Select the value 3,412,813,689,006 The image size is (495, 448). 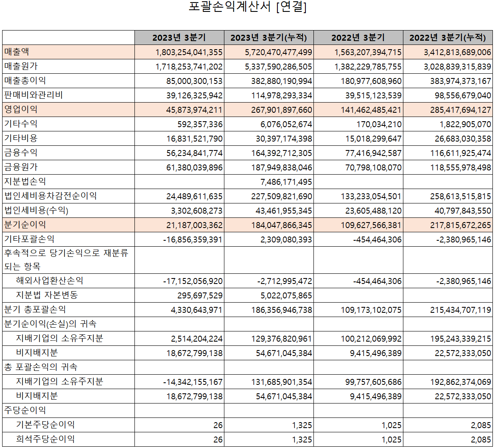(457, 52)
